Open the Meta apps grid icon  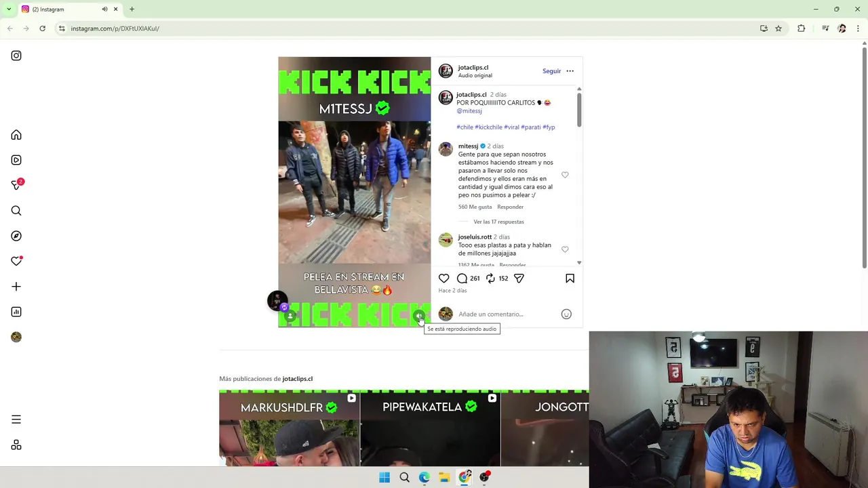tap(16, 445)
